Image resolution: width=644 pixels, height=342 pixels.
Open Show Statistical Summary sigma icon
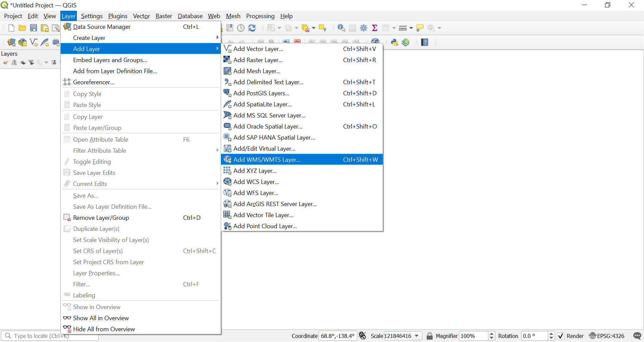click(375, 28)
